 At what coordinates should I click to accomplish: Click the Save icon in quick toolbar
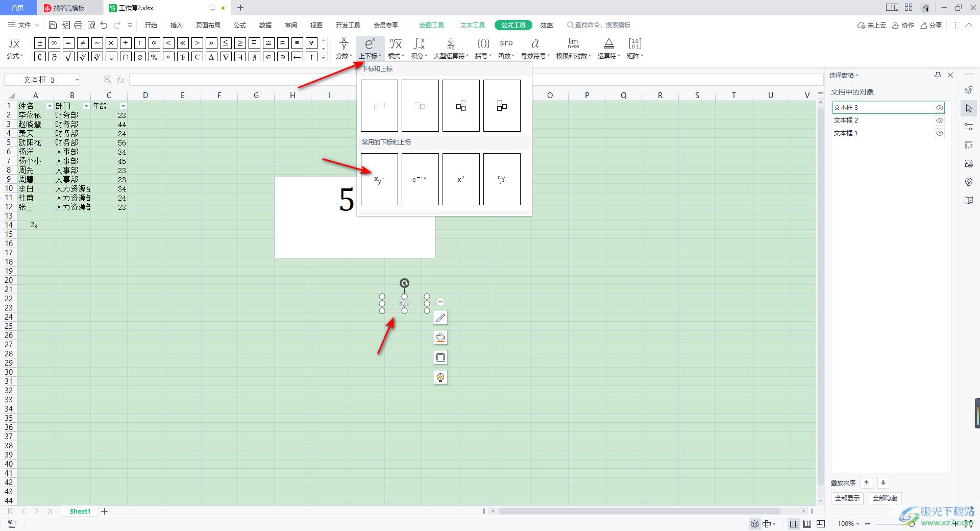coord(53,25)
